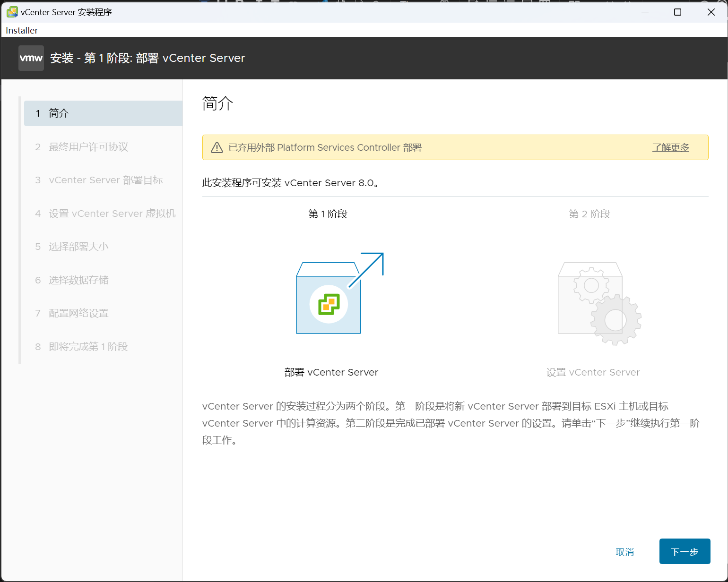Click the Deploy vCenter Server stage 1 illustration
This screenshot has width=728, height=582.
(x=340, y=293)
